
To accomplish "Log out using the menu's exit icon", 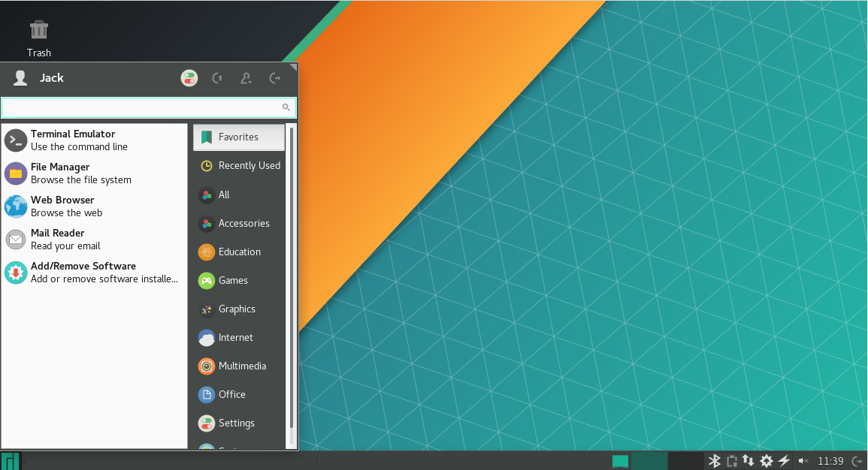I will (275, 78).
